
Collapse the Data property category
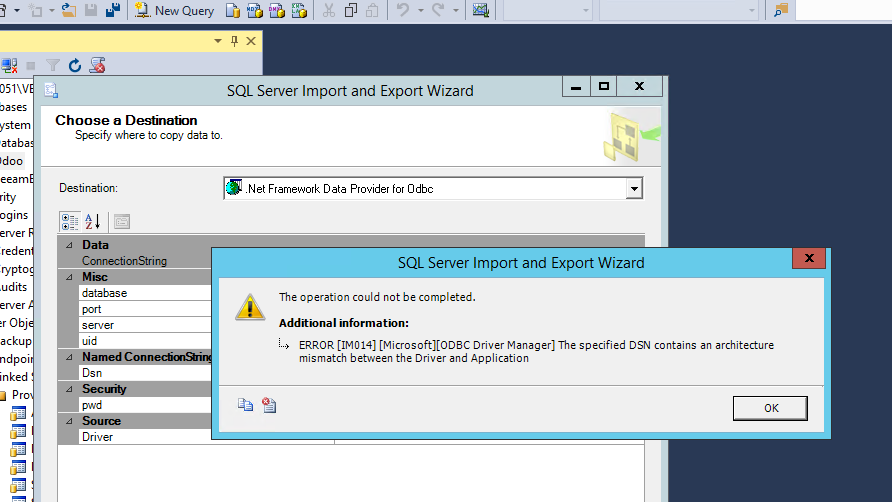(x=69, y=245)
